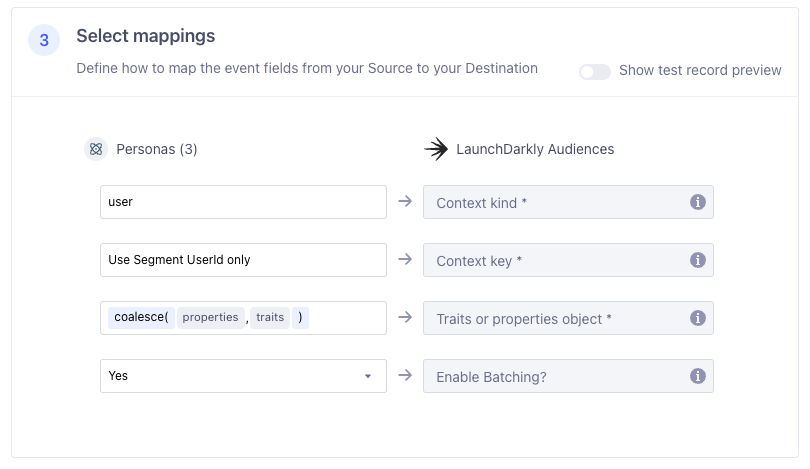This screenshot has height=469, width=810.
Task: Click the Personas source icon
Action: [96, 149]
